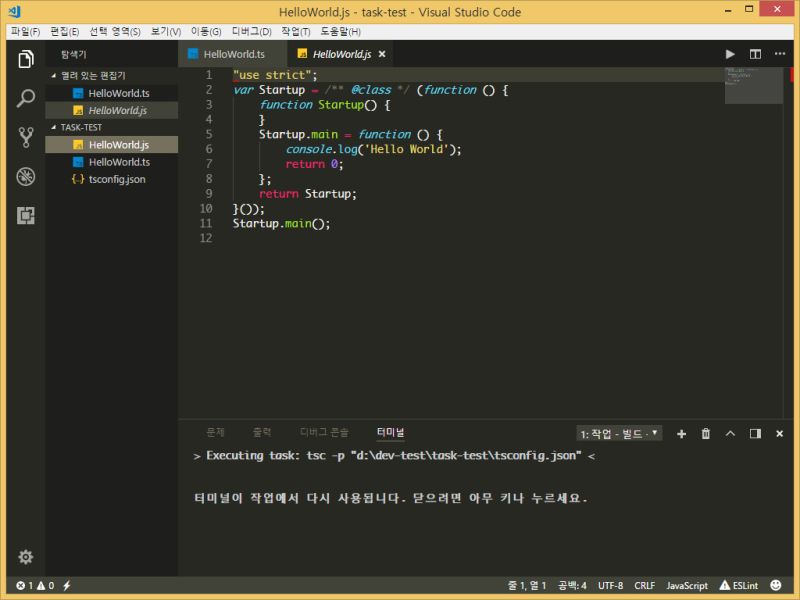Collapse the TASK-TEST folder section
The image size is (800, 600).
pos(80,127)
